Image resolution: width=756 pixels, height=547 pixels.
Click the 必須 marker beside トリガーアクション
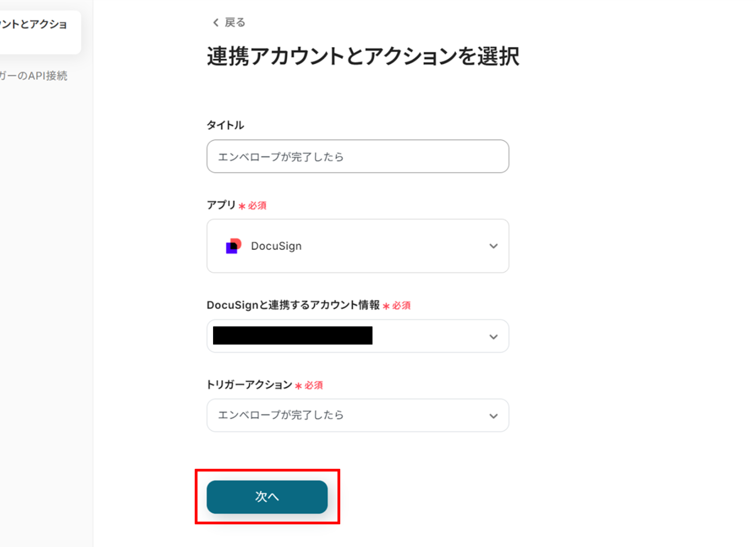[x=313, y=385]
